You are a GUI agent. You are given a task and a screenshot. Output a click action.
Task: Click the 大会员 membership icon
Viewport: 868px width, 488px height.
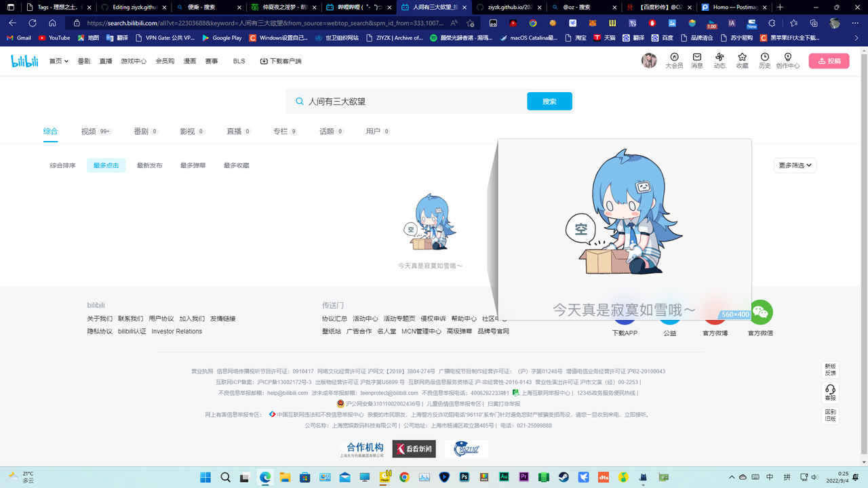673,61
